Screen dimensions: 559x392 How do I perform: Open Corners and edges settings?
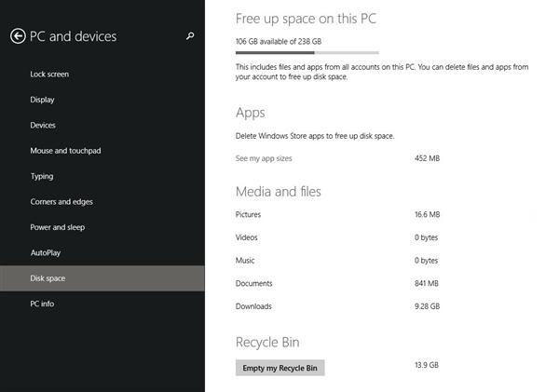click(61, 202)
